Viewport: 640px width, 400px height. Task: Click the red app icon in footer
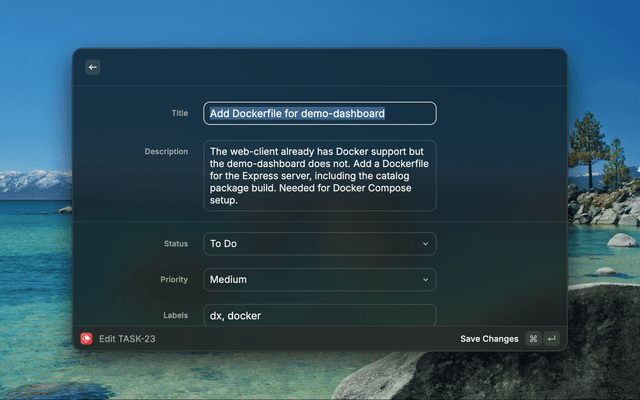87,339
